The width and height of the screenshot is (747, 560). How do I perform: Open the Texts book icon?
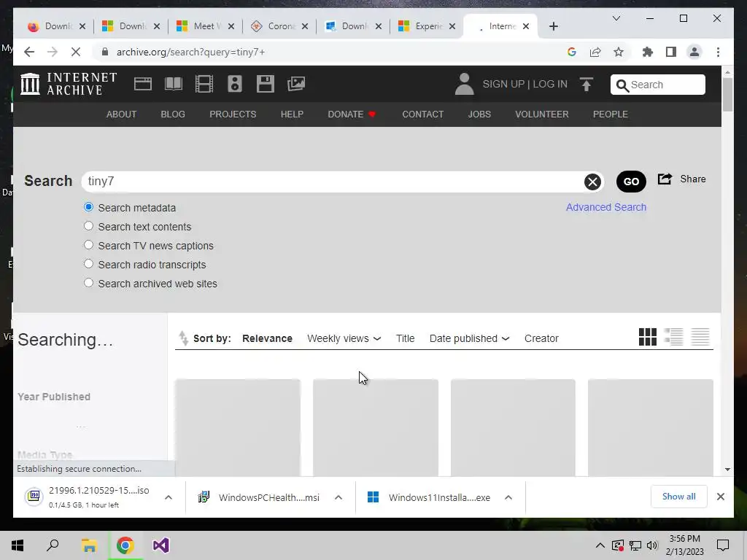[x=174, y=84]
